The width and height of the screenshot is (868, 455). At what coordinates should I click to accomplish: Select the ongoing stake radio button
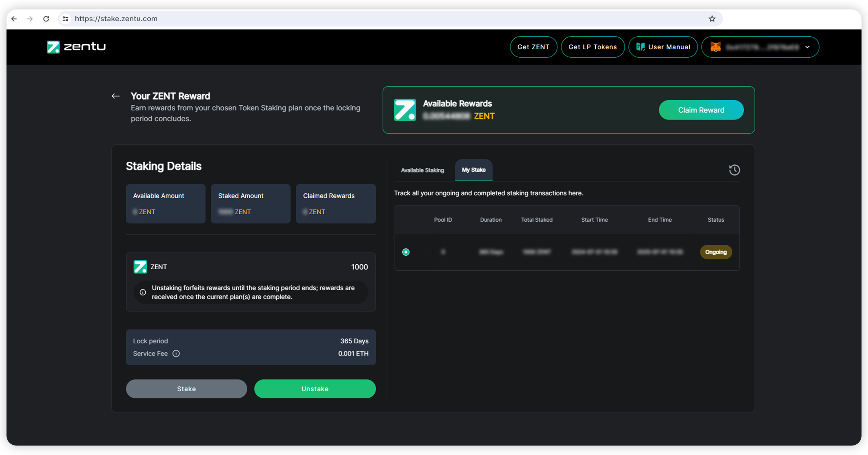coord(406,252)
